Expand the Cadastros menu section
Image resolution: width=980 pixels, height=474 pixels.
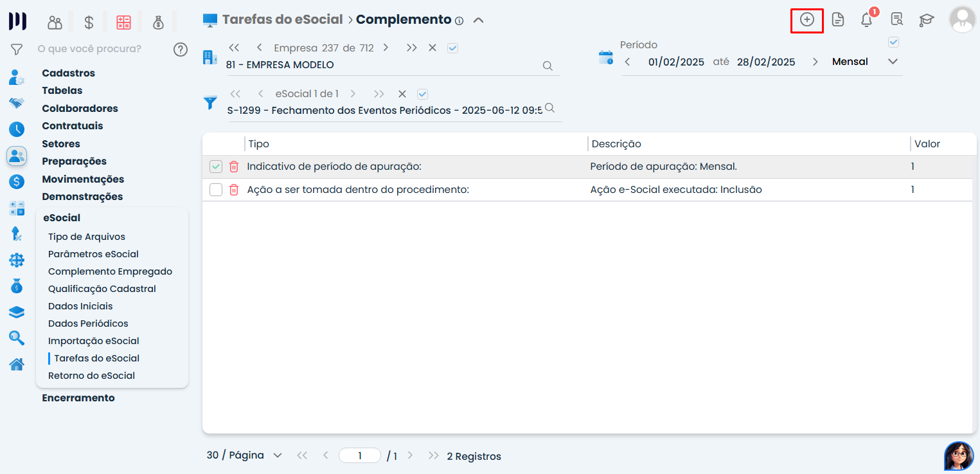(x=69, y=73)
